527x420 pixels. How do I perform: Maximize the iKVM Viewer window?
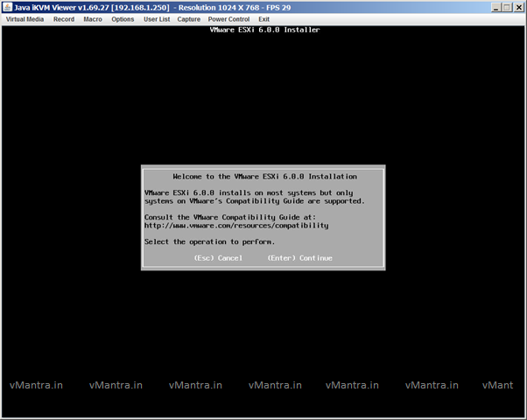pos(507,7)
